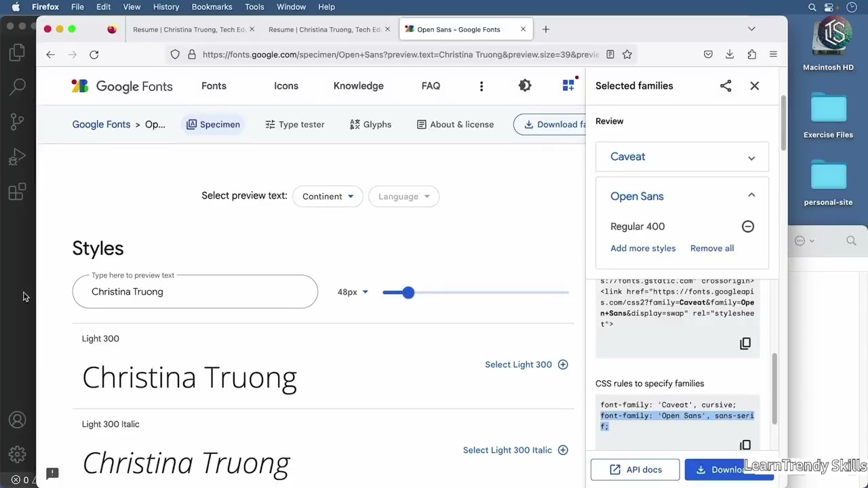Switch to the Glyphs tab
Image resolution: width=868 pixels, height=488 pixels.
pyautogui.click(x=371, y=125)
